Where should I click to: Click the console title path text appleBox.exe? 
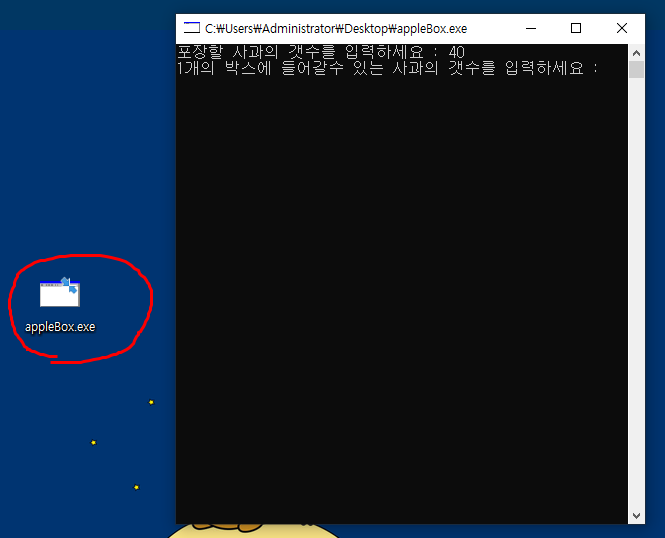pos(336,29)
